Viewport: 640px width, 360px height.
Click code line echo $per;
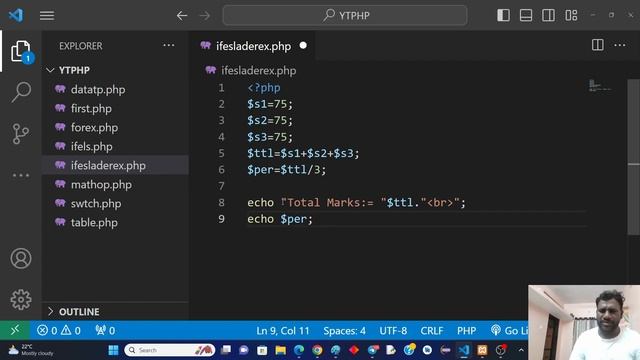pos(280,219)
